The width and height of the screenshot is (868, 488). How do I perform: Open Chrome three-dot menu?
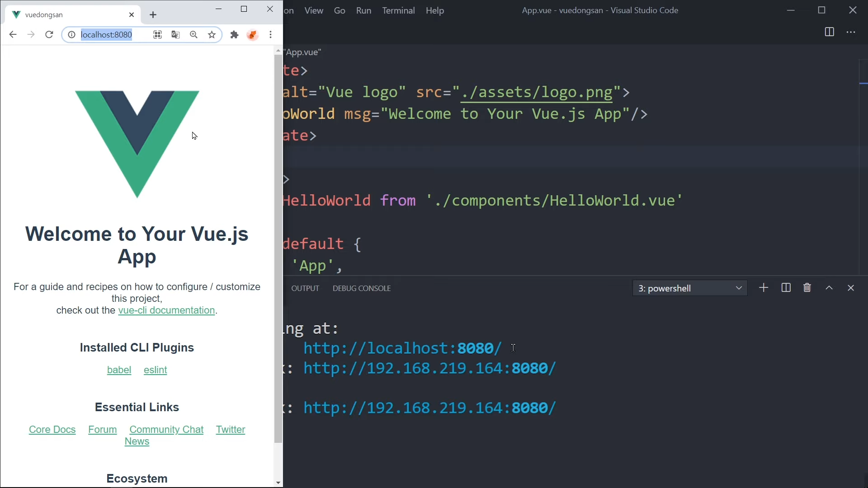pyautogui.click(x=271, y=35)
